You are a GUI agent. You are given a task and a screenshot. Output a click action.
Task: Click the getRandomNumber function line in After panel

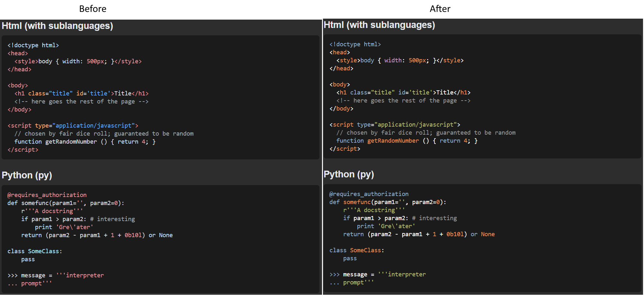pos(407,141)
